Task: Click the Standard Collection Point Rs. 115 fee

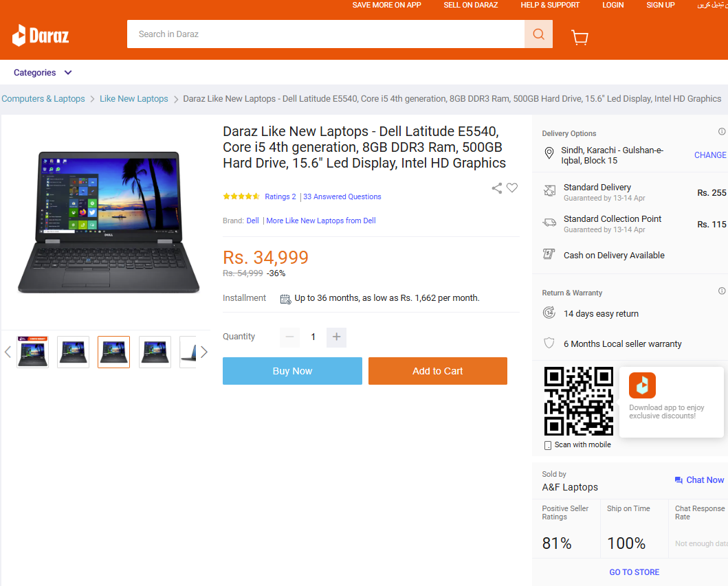Action: pyautogui.click(x=712, y=224)
